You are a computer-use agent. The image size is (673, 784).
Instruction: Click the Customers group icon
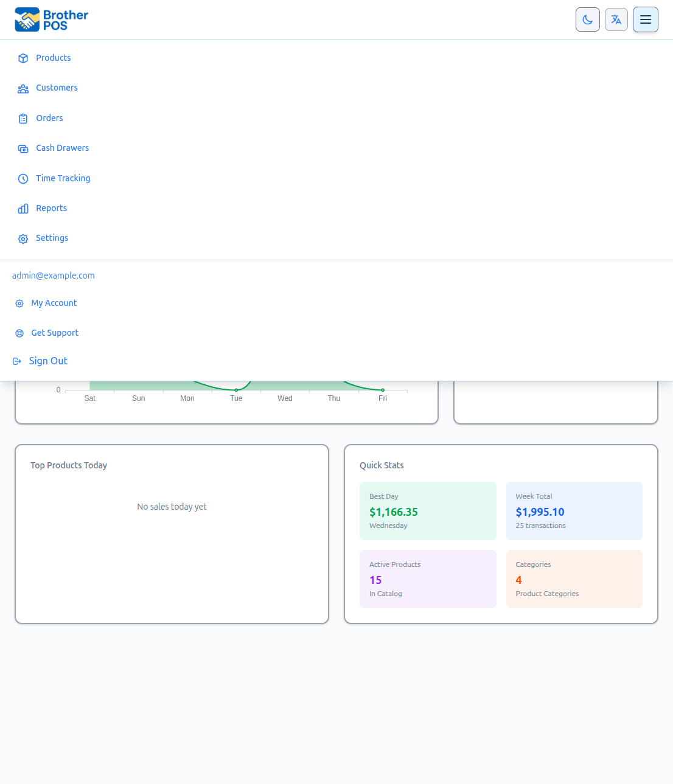click(23, 88)
